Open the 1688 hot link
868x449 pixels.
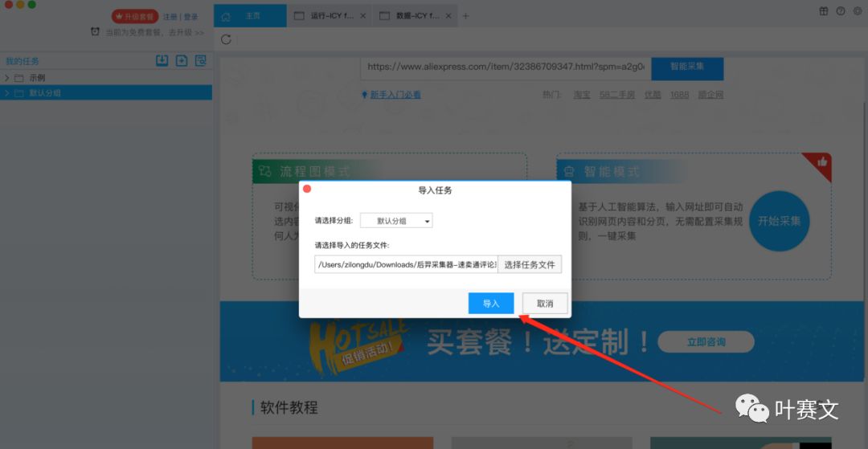[x=679, y=95]
